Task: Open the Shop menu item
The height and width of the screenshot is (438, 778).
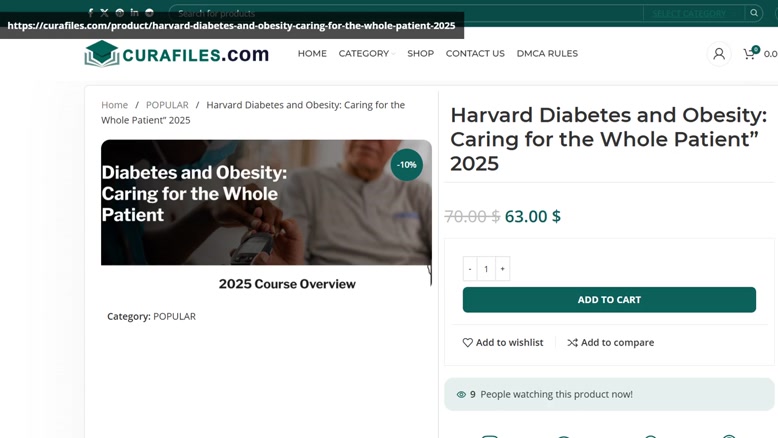Action: (420, 54)
